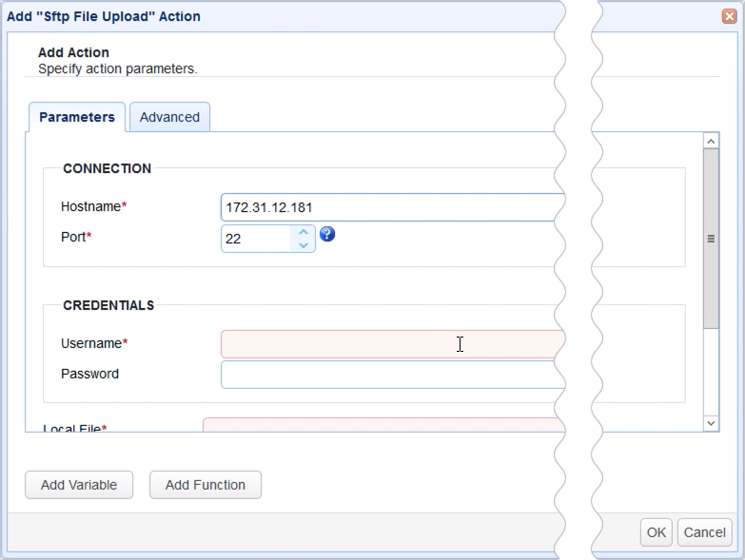Click the scrollbar down arrow

coord(711,423)
